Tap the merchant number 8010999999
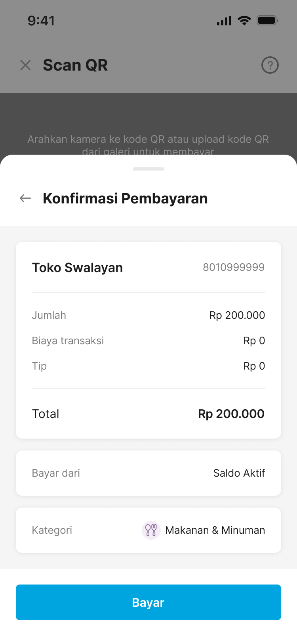The image size is (297, 644). coord(234,267)
